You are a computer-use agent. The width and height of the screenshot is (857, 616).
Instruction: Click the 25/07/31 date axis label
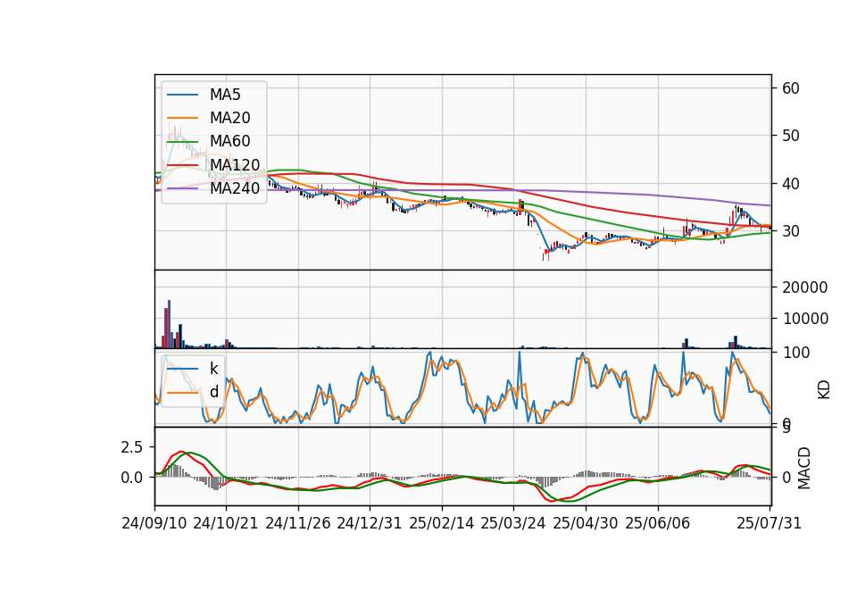[x=769, y=523]
